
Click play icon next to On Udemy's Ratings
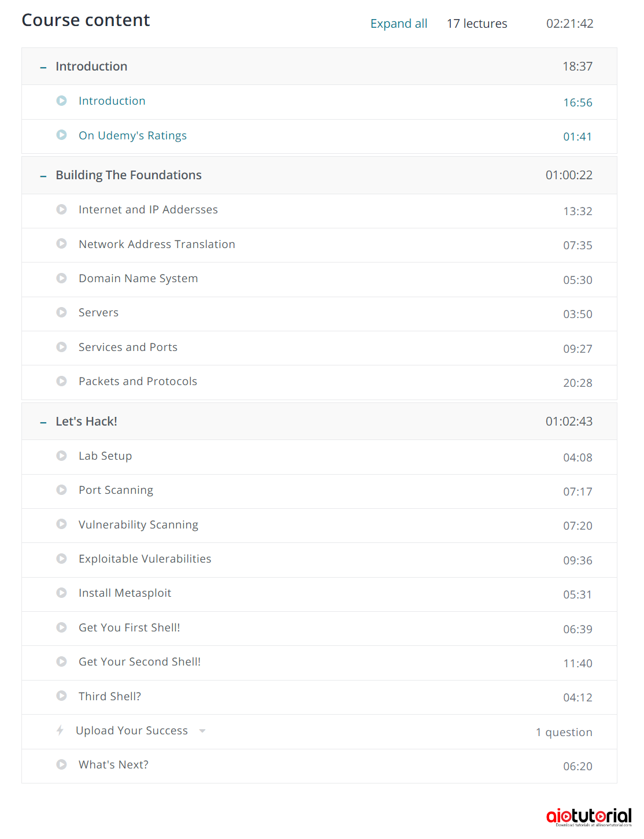[61, 135]
